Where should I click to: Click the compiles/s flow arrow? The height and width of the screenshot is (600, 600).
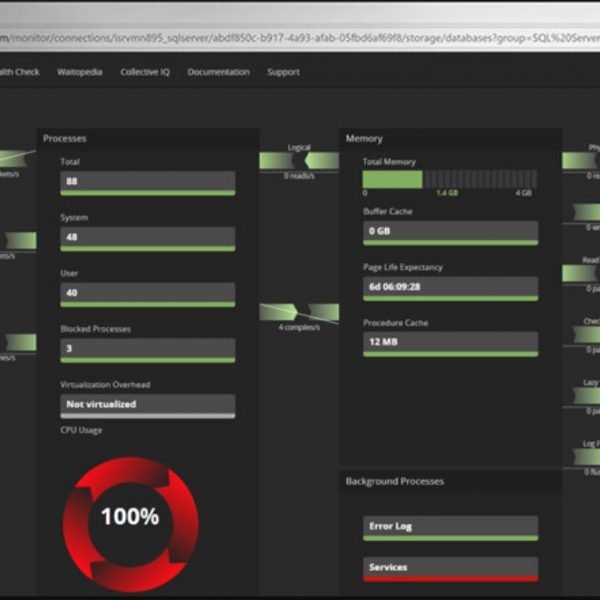(299, 312)
